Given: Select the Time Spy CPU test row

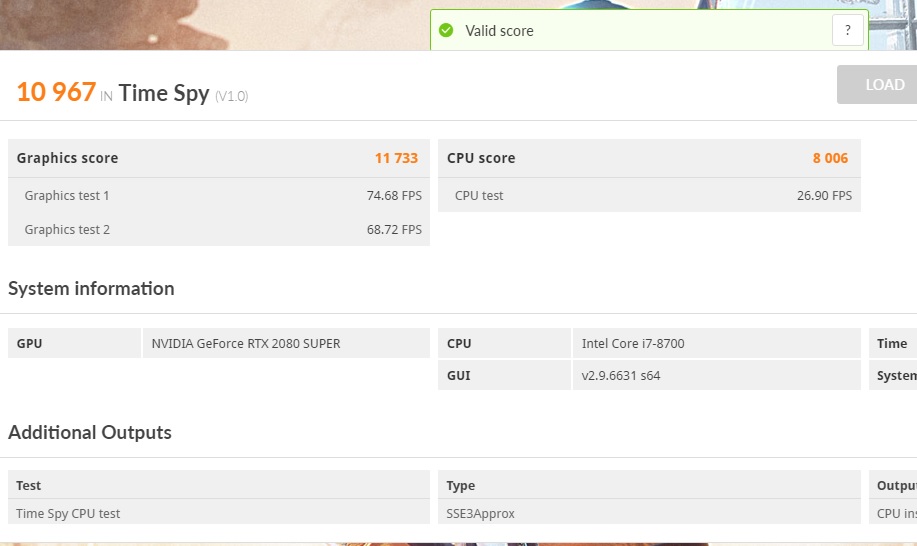Looking at the screenshot, I should (68, 514).
